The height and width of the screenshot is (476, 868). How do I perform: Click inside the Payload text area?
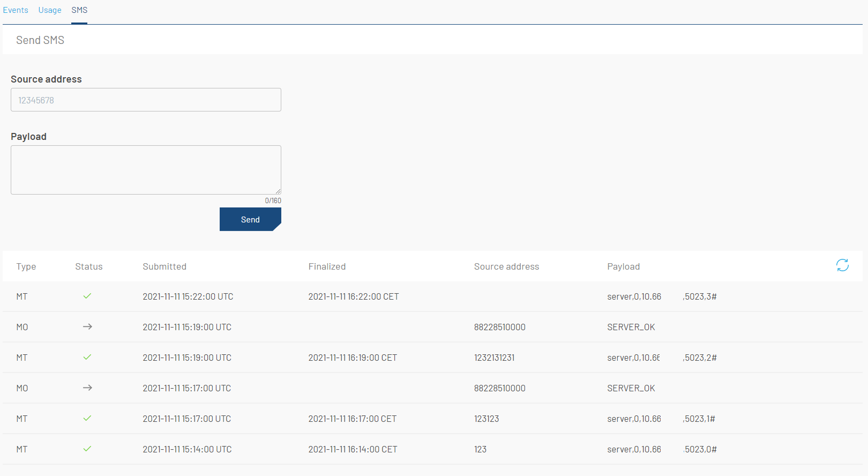click(x=146, y=170)
